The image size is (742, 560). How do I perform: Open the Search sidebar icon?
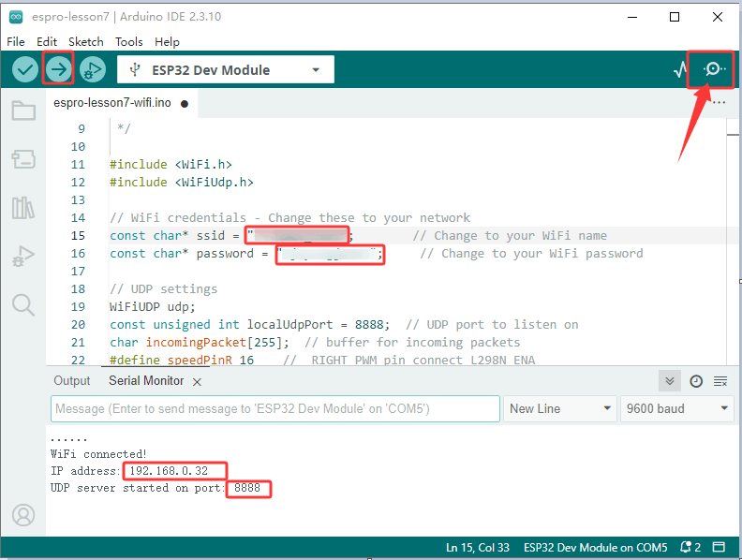(23, 305)
